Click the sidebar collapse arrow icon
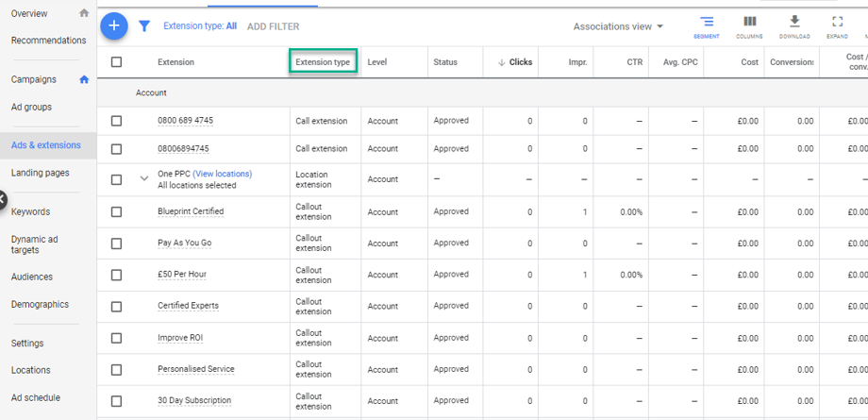 click(2, 199)
